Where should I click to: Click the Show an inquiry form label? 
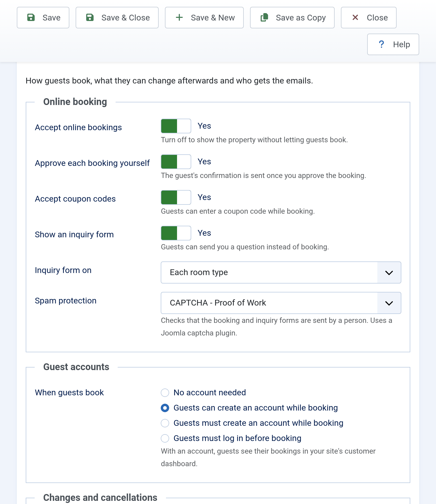[x=74, y=234]
